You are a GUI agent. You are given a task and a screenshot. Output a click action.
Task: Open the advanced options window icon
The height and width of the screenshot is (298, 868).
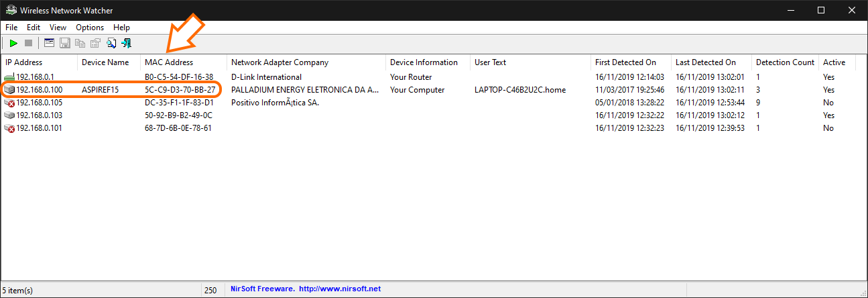pyautogui.click(x=49, y=43)
